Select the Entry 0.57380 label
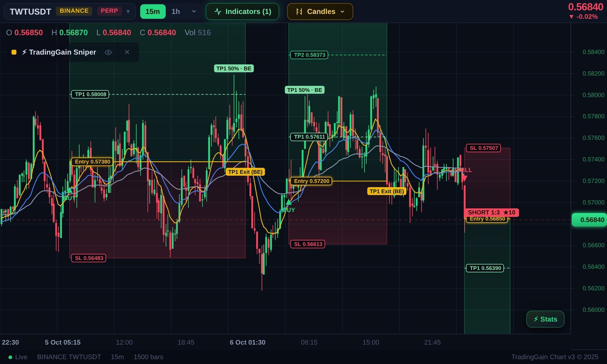This screenshot has width=607, height=364. [92, 162]
